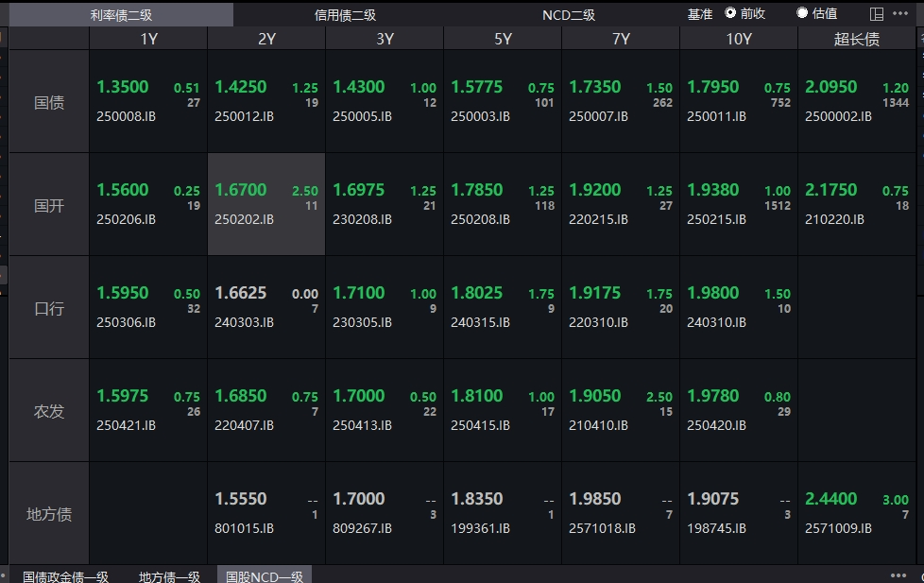Switch to NCD二级 tab

coord(569,15)
